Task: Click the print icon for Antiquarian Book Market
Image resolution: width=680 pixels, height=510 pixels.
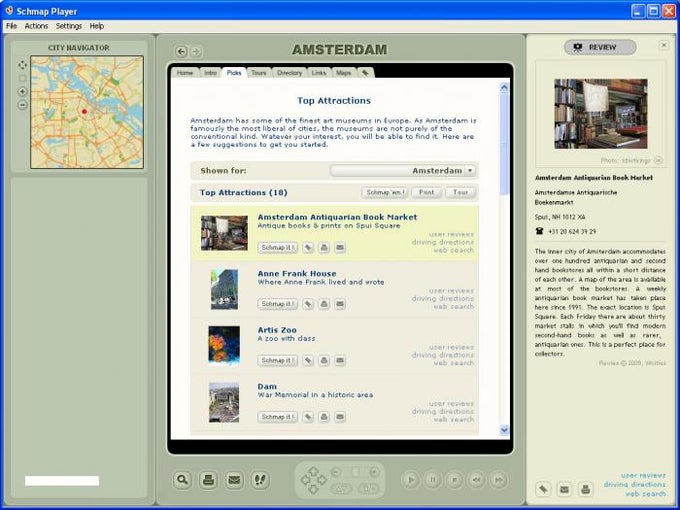Action: tap(324, 248)
